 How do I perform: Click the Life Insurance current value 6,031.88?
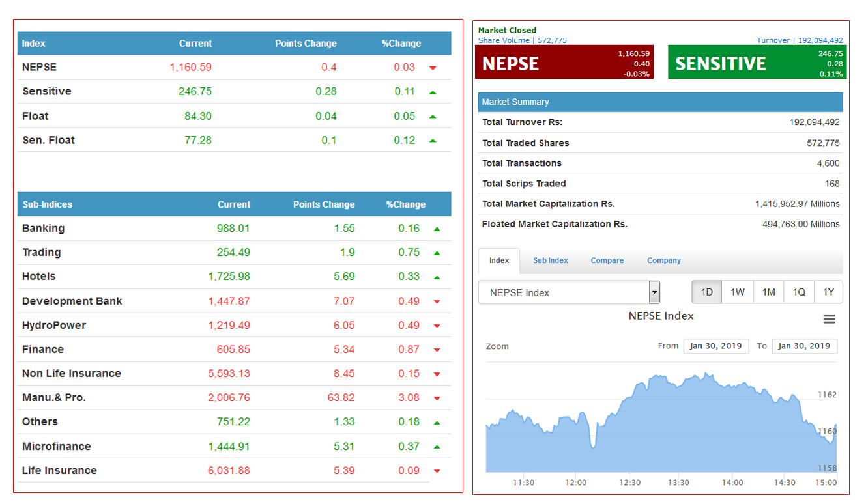(x=229, y=470)
